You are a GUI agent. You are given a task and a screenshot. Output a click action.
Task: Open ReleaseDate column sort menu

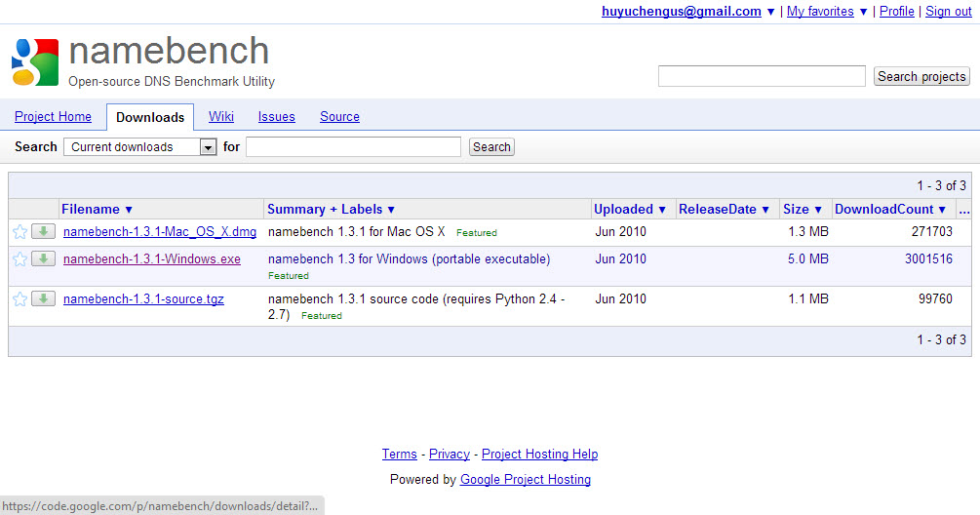pyautogui.click(x=724, y=210)
